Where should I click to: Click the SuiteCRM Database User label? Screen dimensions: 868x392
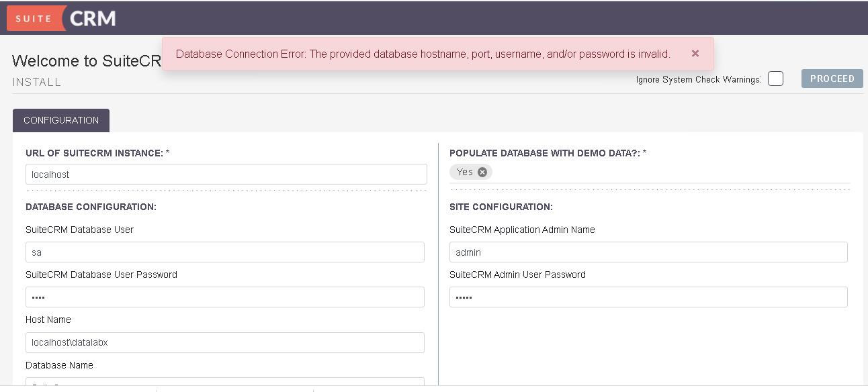(80, 230)
